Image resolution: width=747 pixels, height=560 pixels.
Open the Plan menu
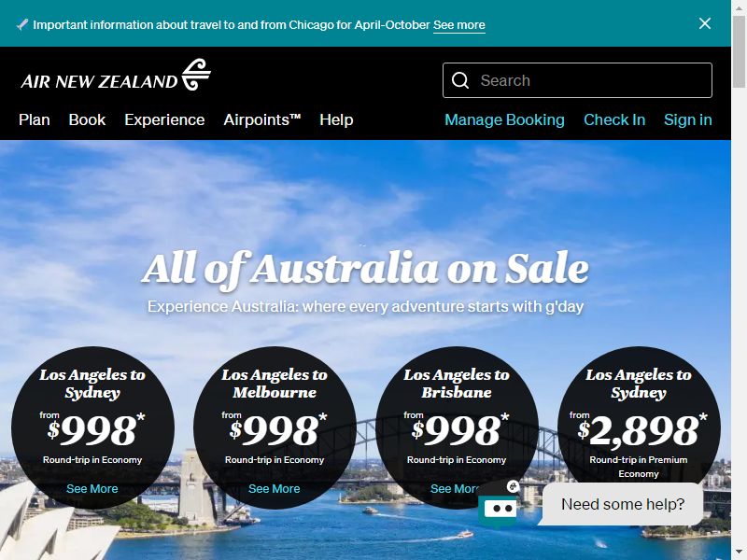[35, 119]
